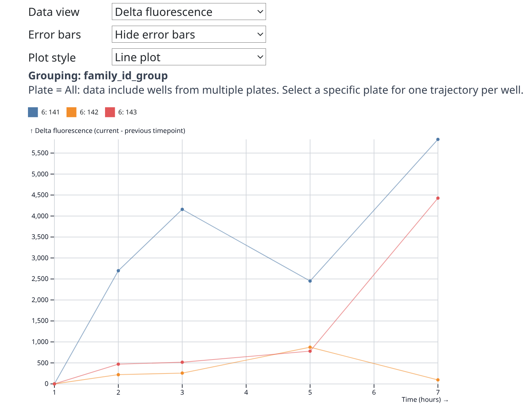Click the orange data point at hour 7

(438, 380)
